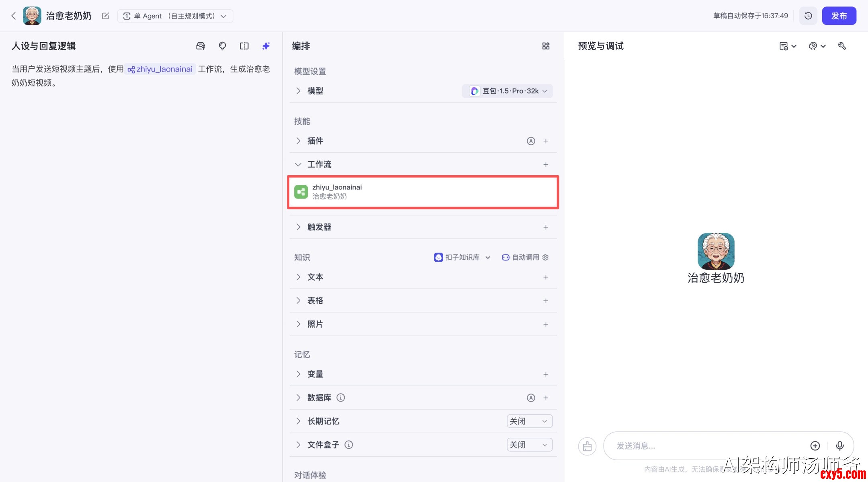Click the prompt library icon
The width and height of the screenshot is (868, 482).
[x=201, y=46]
